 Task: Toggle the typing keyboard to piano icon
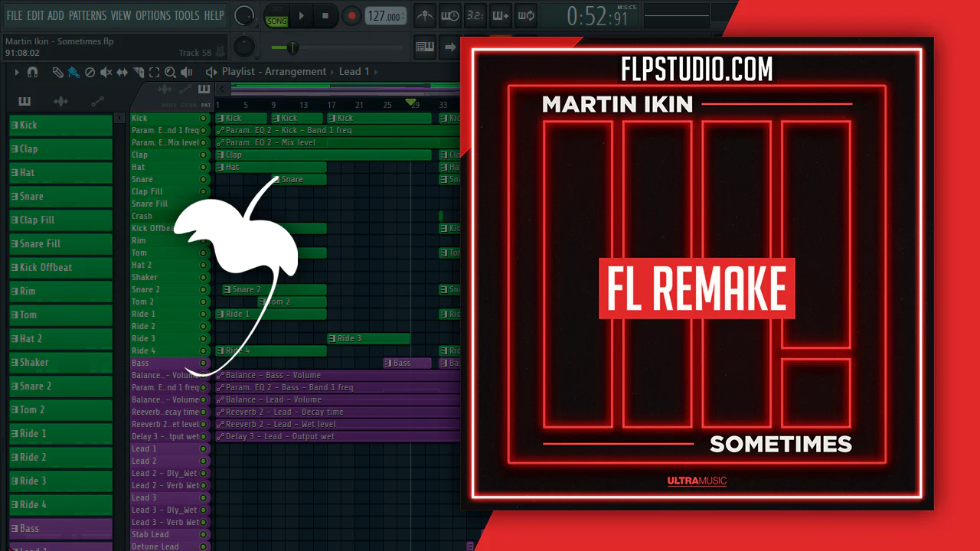(x=425, y=47)
